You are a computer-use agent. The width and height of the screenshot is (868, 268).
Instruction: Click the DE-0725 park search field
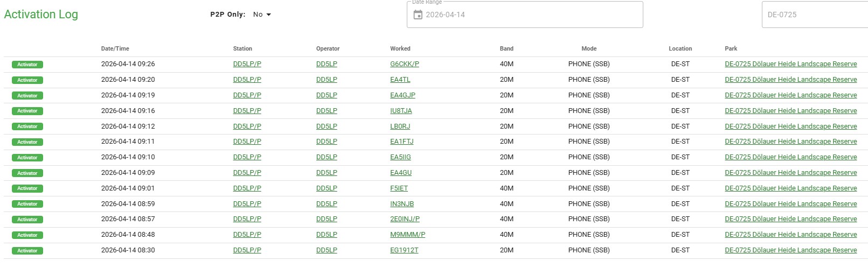(x=814, y=15)
